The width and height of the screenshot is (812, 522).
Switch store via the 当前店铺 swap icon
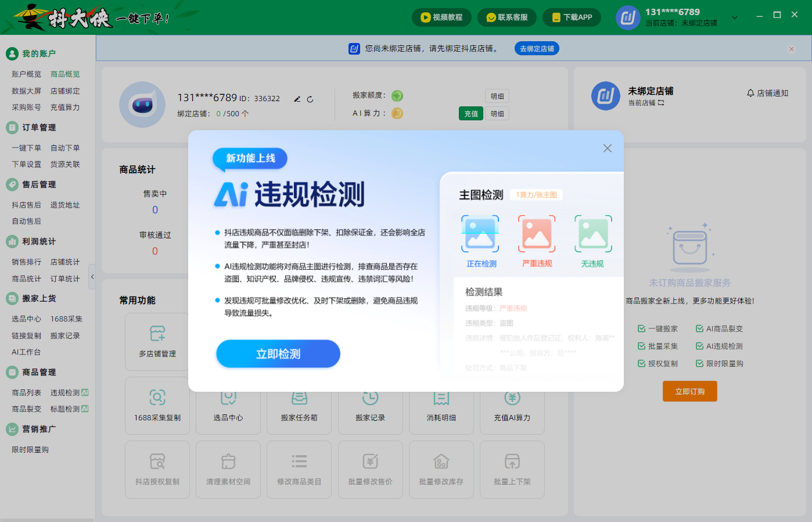(x=661, y=103)
